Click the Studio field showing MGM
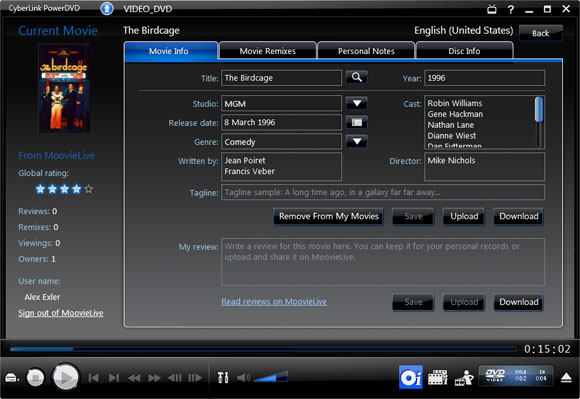Viewport: 580px width, 399px height. [281, 104]
